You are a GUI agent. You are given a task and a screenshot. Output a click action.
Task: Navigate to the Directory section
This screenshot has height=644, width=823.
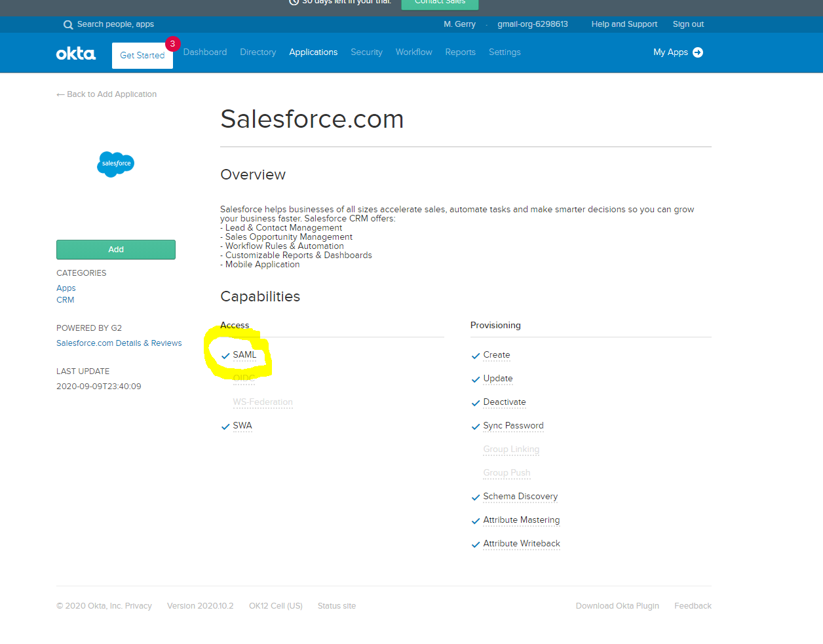(258, 52)
